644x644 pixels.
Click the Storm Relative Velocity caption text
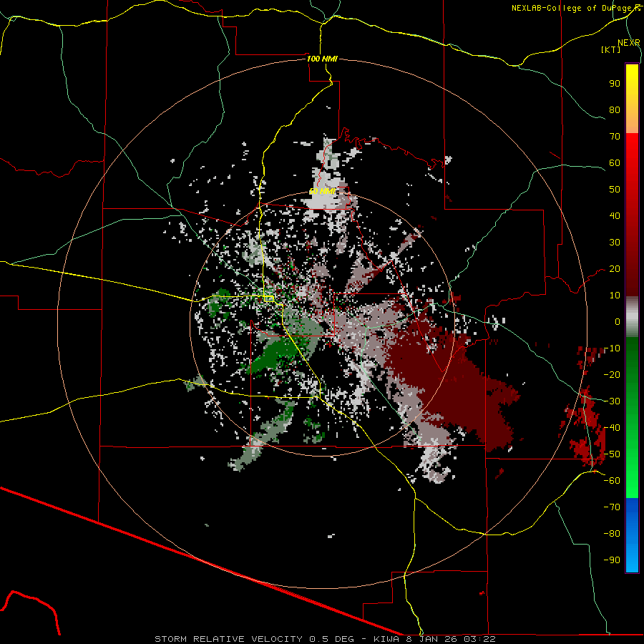(325, 639)
